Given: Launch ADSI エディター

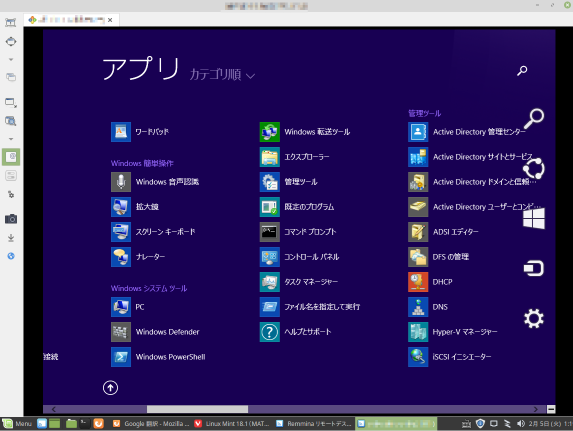Looking at the screenshot, I should [x=443, y=232].
